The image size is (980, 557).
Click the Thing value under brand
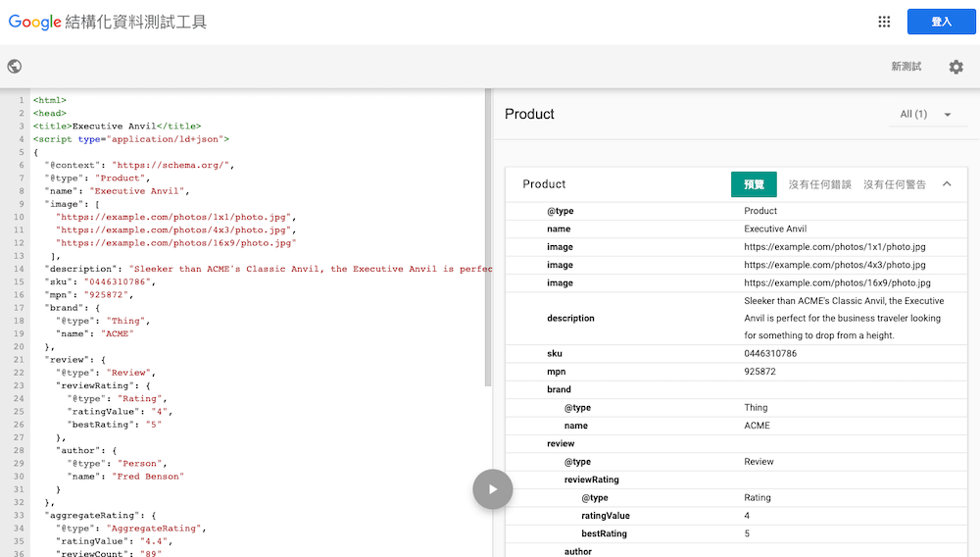click(x=756, y=408)
